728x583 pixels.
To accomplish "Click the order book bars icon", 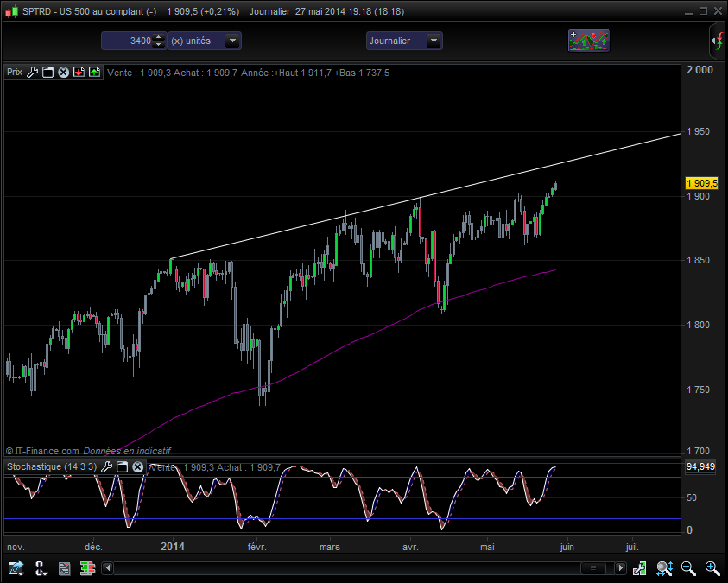I will tap(87, 567).
